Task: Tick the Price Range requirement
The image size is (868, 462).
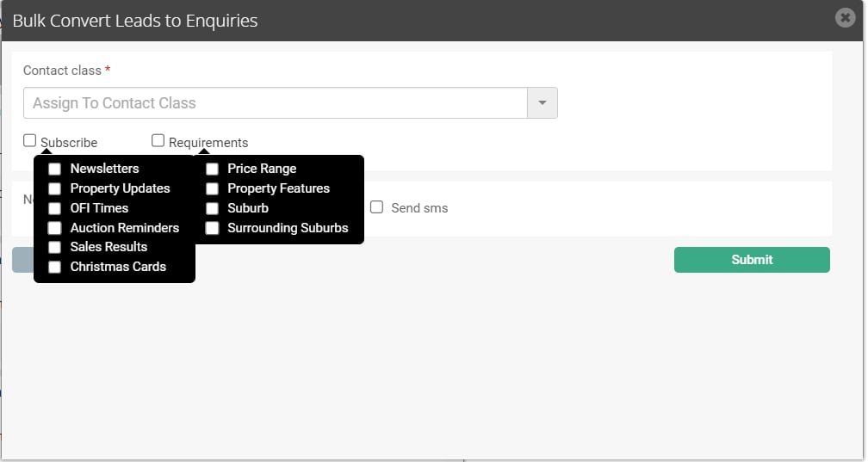Action: (x=212, y=169)
